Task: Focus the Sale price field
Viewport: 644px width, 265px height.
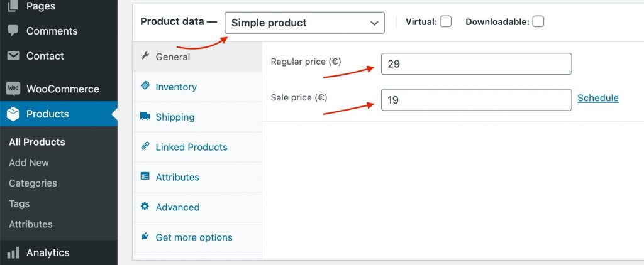Action: (476, 99)
